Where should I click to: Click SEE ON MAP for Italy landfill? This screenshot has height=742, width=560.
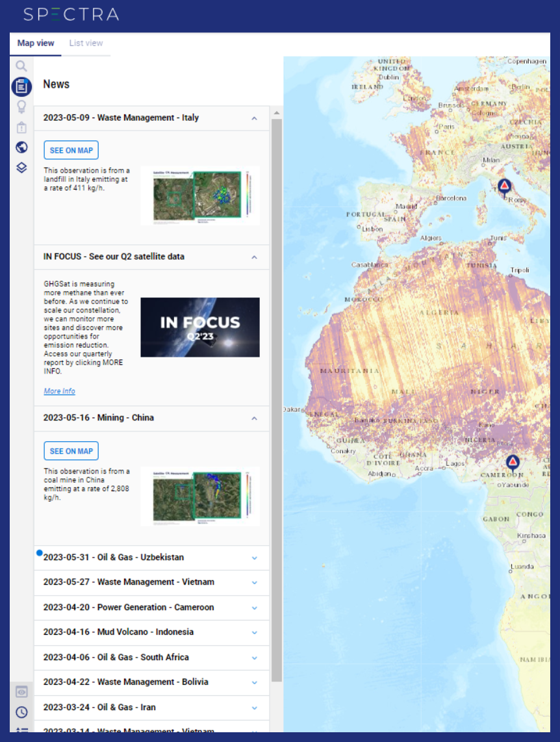(71, 150)
